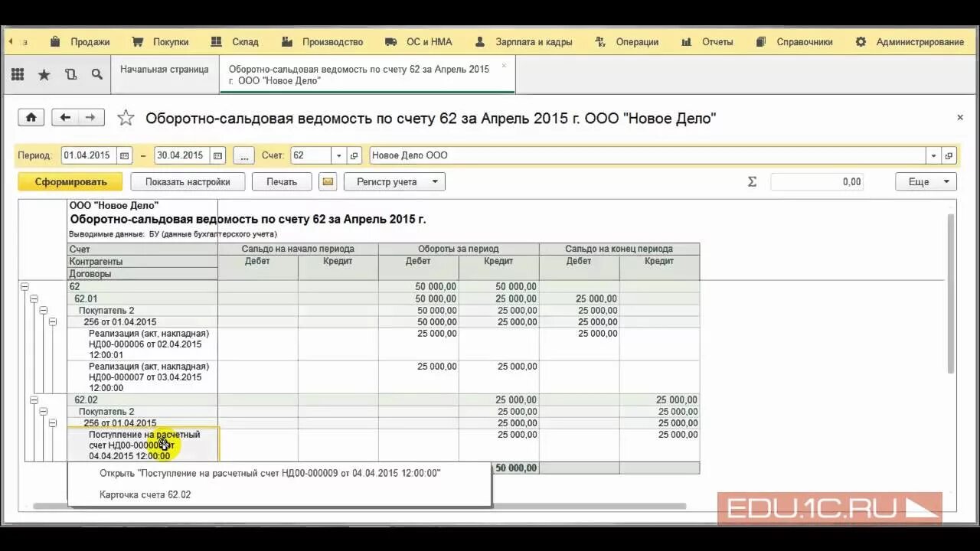
Task: Send report by email envelope icon
Action: [328, 181]
